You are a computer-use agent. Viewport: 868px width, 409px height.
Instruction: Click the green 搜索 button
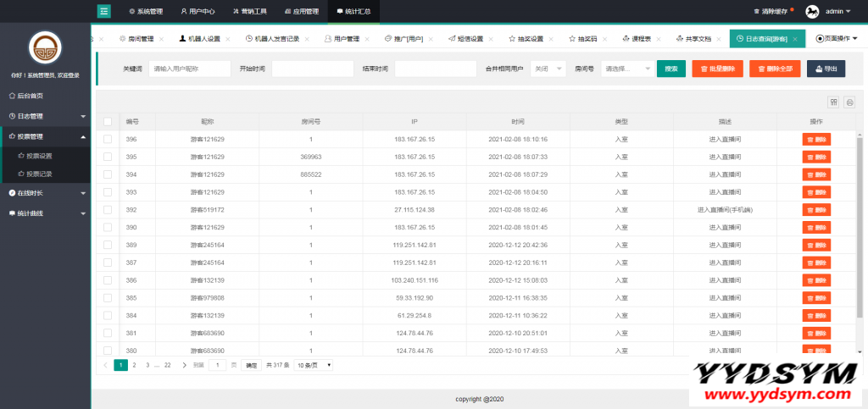click(x=670, y=69)
